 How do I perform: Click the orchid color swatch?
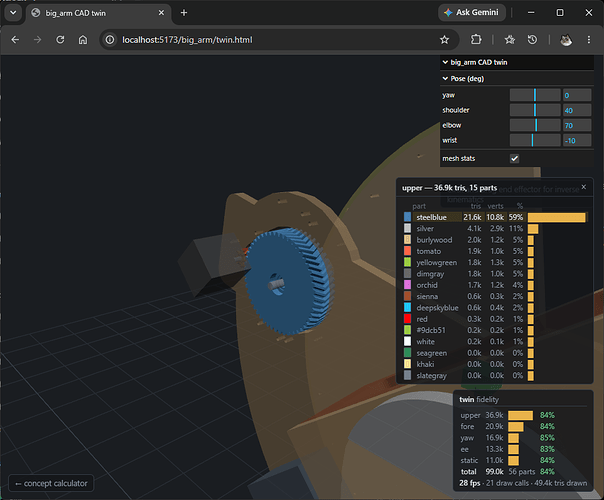[x=407, y=285]
